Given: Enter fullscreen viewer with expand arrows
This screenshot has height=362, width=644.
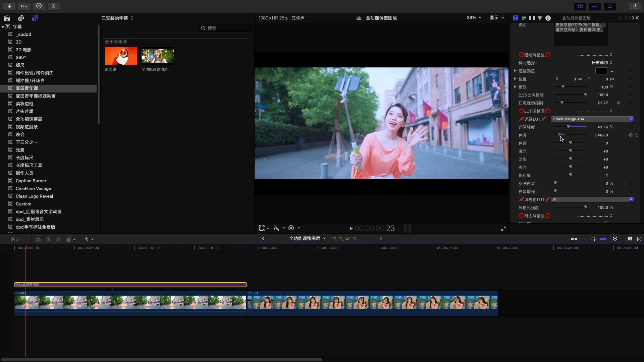Looking at the screenshot, I should point(503,229).
